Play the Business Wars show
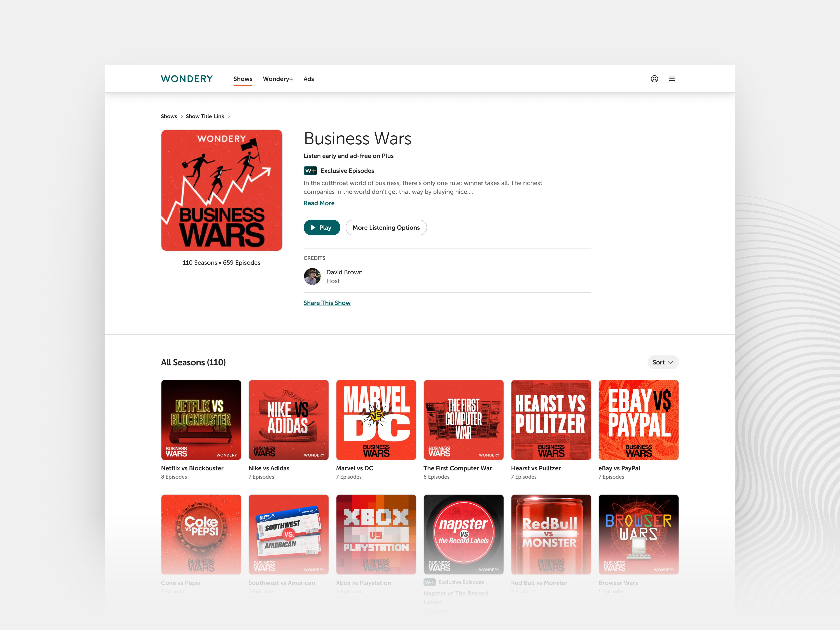840x630 pixels. [322, 227]
